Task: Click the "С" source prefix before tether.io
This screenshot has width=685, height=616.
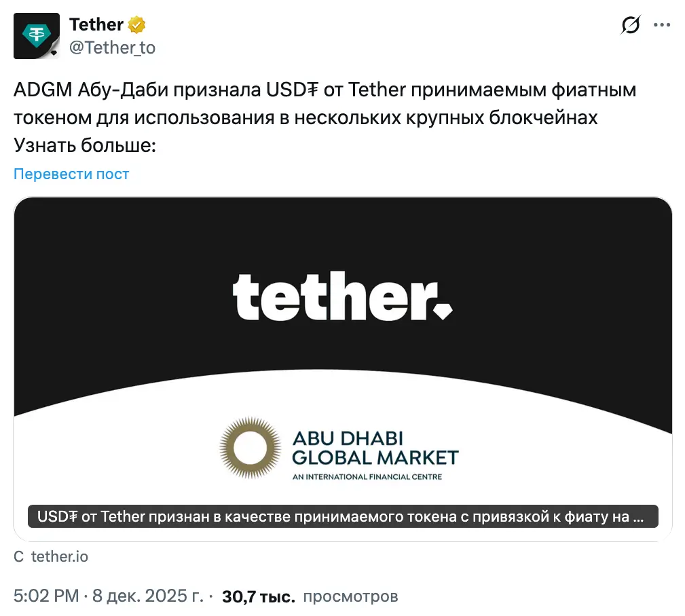Action: [x=18, y=557]
